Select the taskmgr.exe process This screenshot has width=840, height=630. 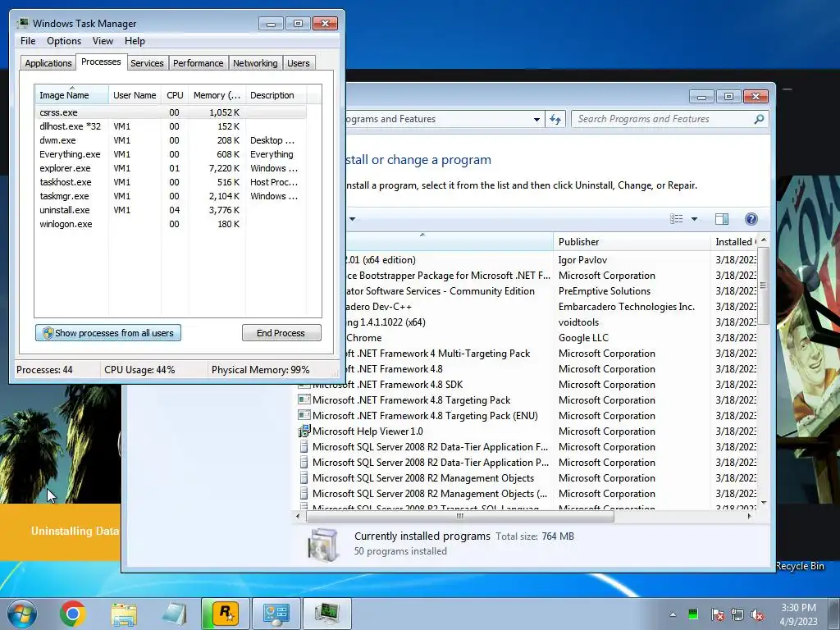tap(171, 196)
